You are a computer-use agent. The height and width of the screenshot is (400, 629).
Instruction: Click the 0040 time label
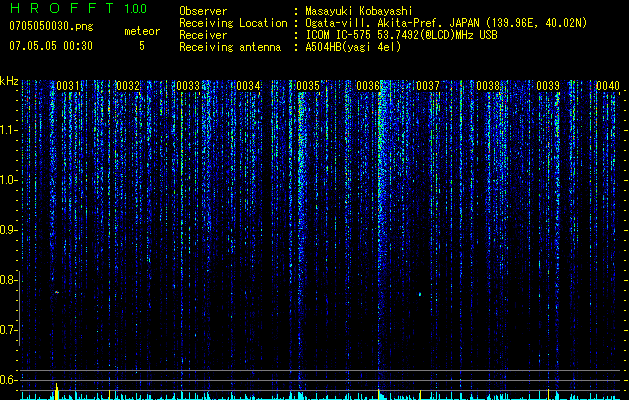pos(608,86)
